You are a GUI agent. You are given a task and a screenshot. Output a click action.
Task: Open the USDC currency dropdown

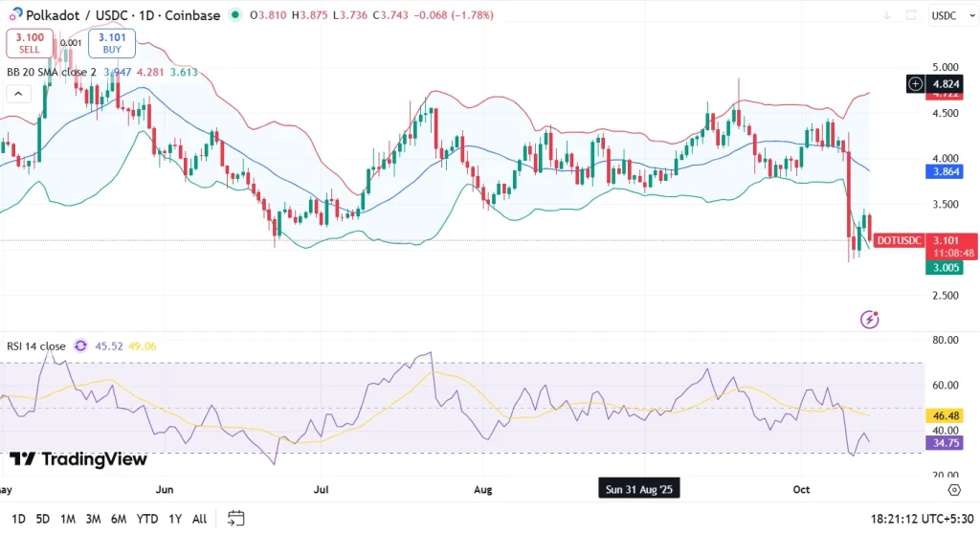point(950,16)
